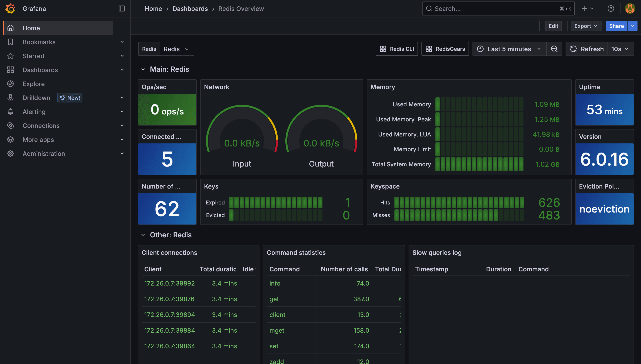Click the rocket New! badge
The image size is (641, 364).
(x=70, y=98)
